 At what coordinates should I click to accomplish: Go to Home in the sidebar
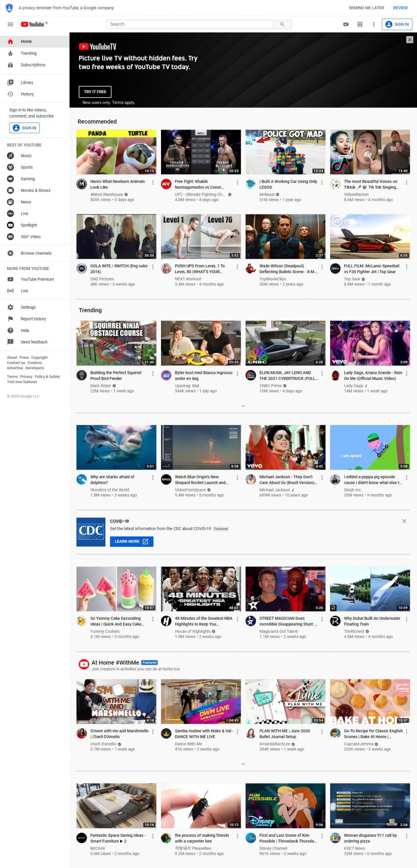(x=35, y=42)
